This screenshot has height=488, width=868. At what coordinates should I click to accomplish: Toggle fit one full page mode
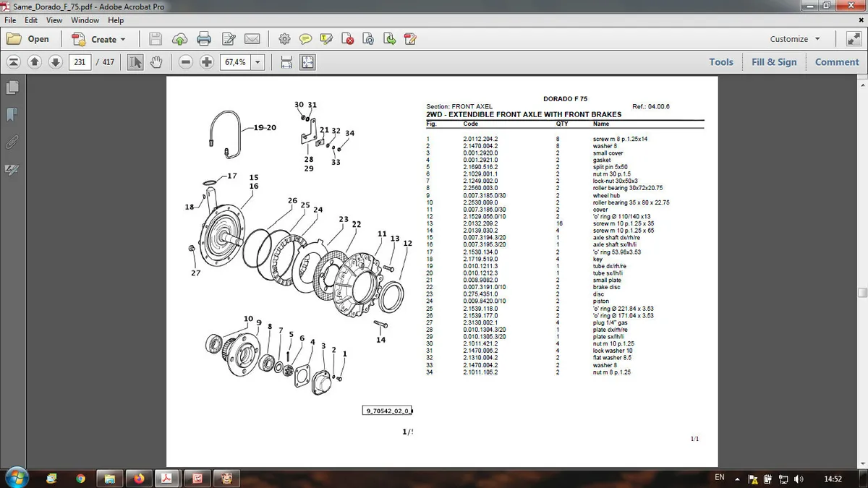pos(307,62)
